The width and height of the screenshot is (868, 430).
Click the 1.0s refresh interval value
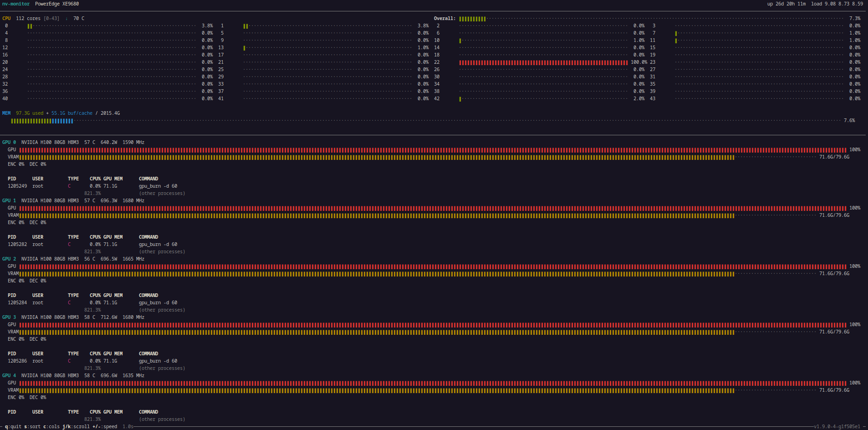128,427
